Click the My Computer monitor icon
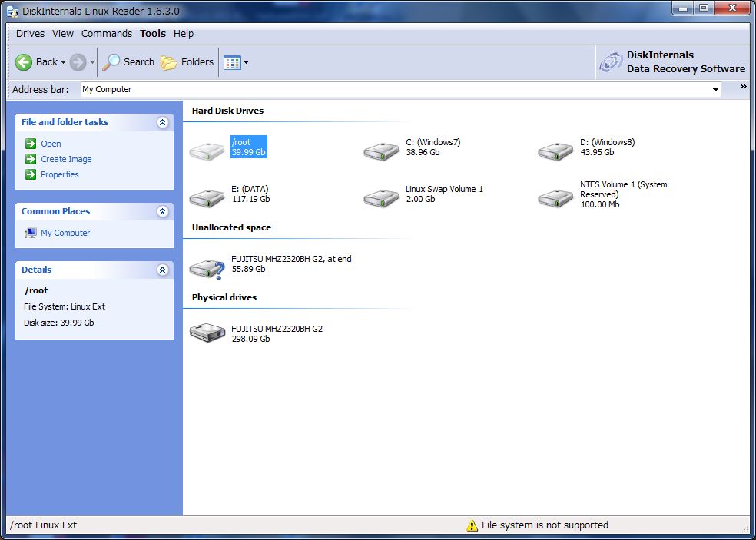This screenshot has width=756, height=540. point(31,233)
